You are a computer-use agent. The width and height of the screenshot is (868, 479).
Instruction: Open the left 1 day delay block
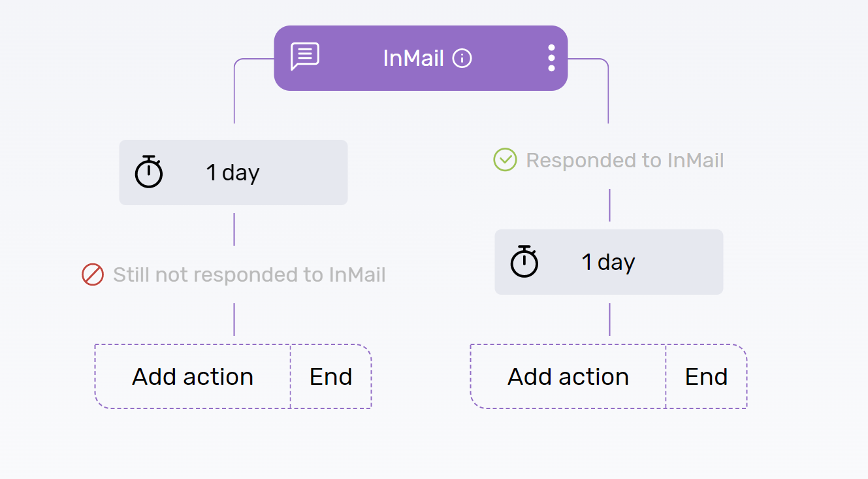coord(233,172)
